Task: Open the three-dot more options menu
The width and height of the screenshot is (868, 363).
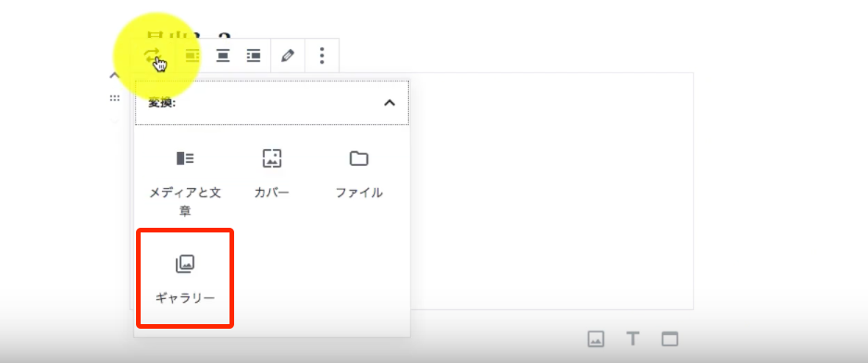Action: [322, 56]
